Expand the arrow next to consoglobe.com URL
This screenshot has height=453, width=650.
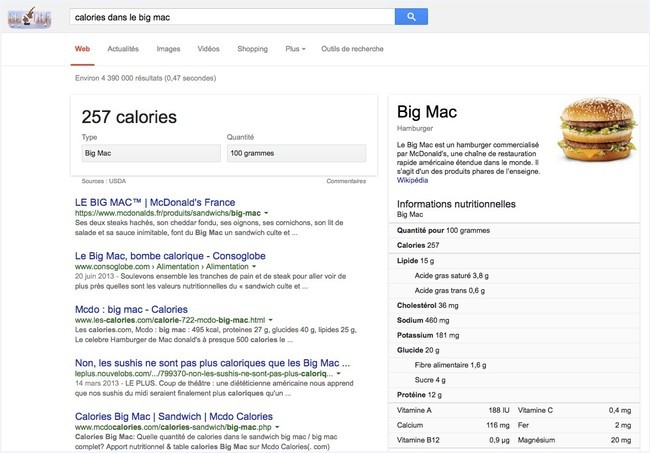[x=254, y=266]
